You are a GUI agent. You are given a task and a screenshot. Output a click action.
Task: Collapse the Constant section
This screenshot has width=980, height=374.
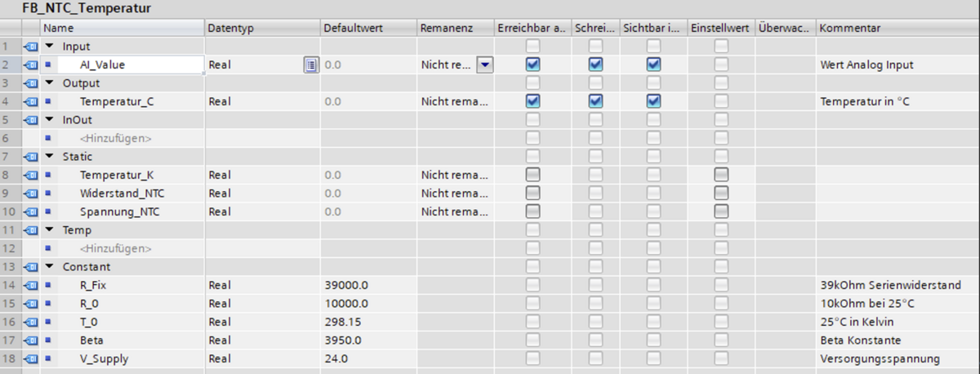pos(49,266)
